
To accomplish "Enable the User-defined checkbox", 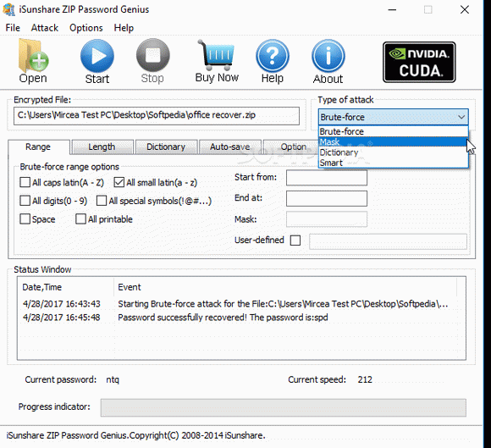I will (x=295, y=241).
